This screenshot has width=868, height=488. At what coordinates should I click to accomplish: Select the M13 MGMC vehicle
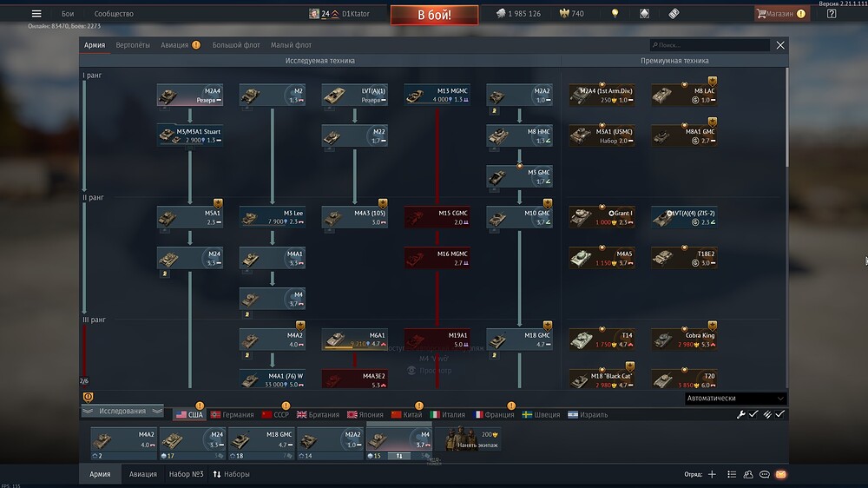click(437, 96)
